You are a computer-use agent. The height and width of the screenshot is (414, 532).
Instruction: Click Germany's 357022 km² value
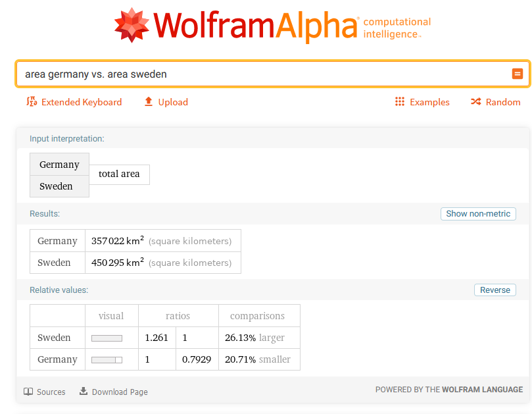(x=118, y=240)
